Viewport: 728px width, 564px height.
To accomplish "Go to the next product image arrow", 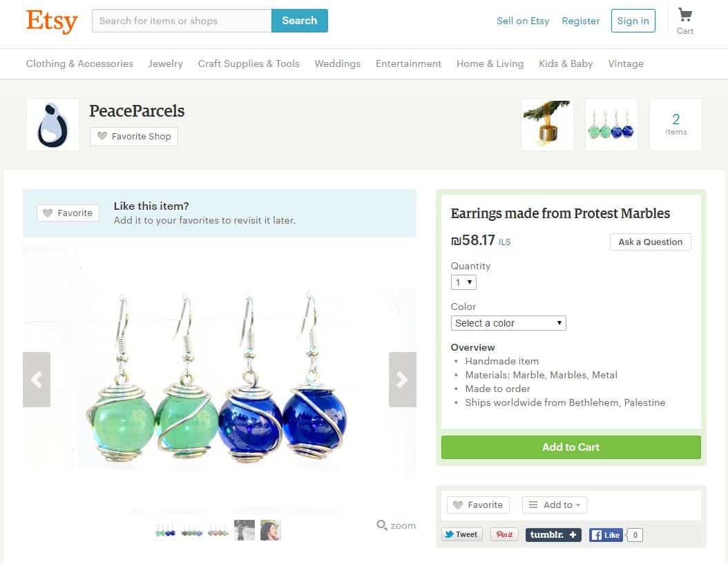I will pos(402,380).
